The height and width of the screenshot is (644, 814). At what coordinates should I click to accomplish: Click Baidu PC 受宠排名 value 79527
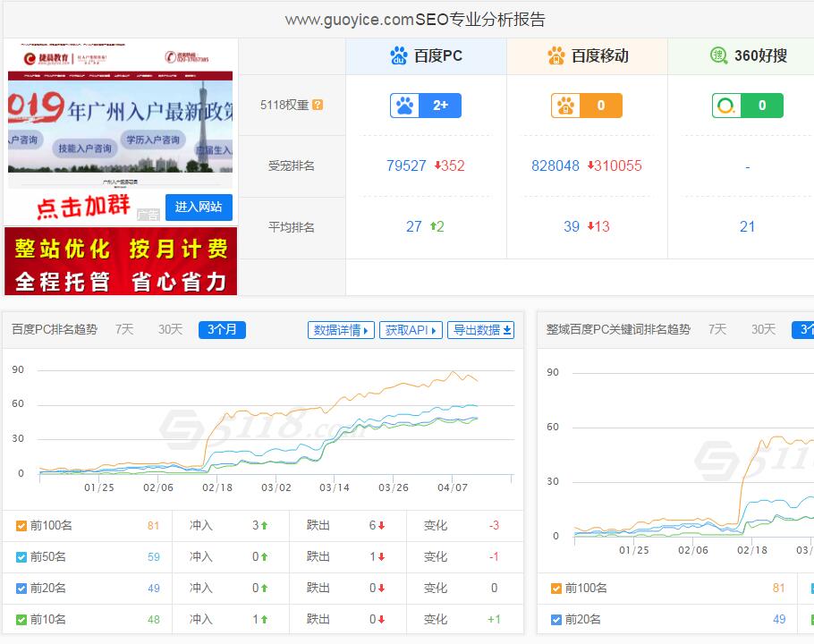point(406,165)
